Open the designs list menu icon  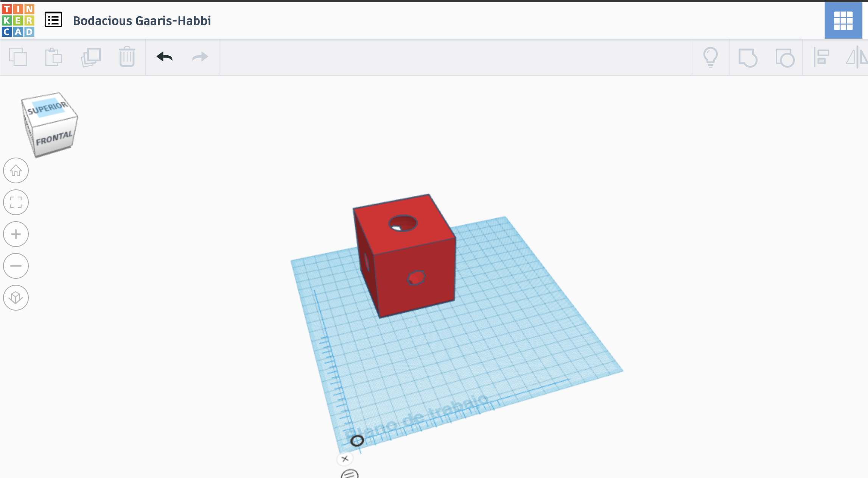(x=53, y=20)
